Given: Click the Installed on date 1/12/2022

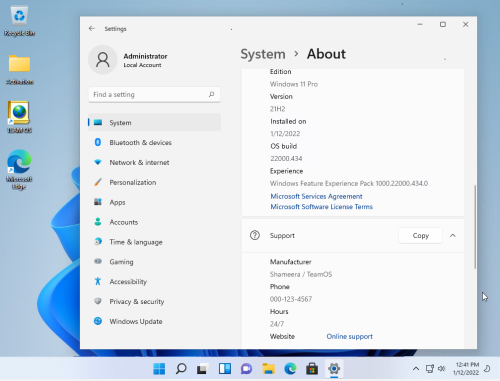Looking at the screenshot, I should 285,134.
